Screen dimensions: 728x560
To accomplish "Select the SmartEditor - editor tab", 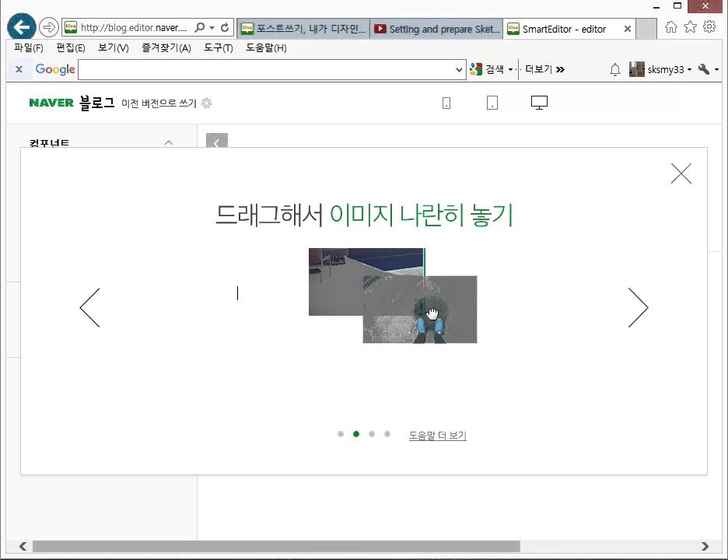I will (564, 29).
